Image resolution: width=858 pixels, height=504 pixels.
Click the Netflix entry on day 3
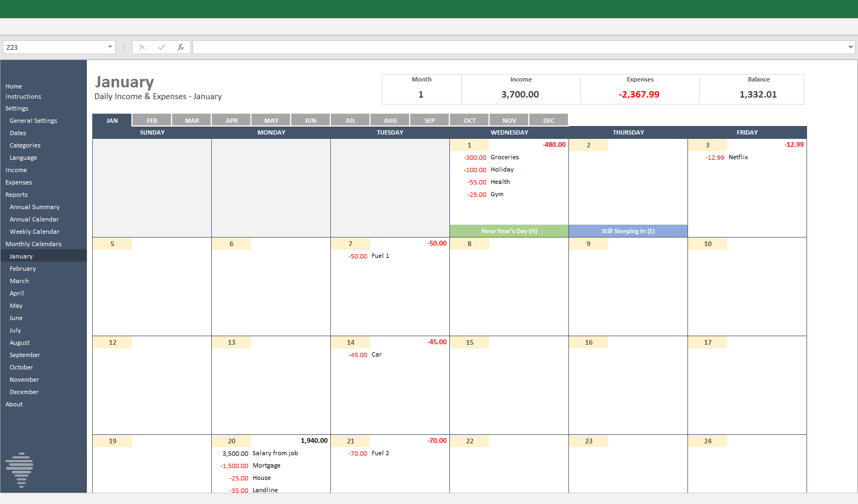[x=738, y=157]
